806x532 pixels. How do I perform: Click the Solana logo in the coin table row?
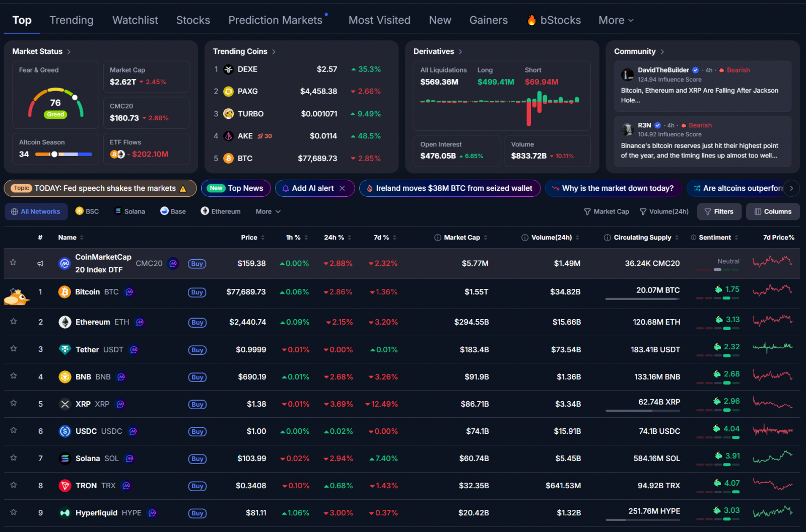click(x=65, y=459)
